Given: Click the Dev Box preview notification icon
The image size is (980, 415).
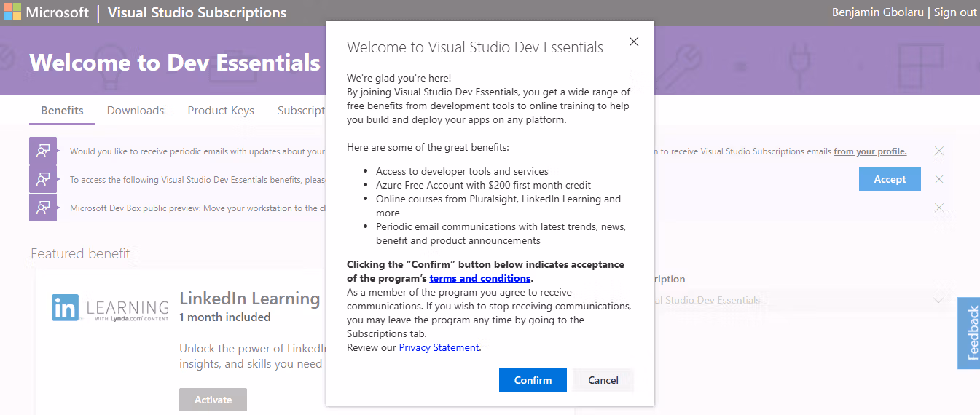Looking at the screenshot, I should (43, 207).
